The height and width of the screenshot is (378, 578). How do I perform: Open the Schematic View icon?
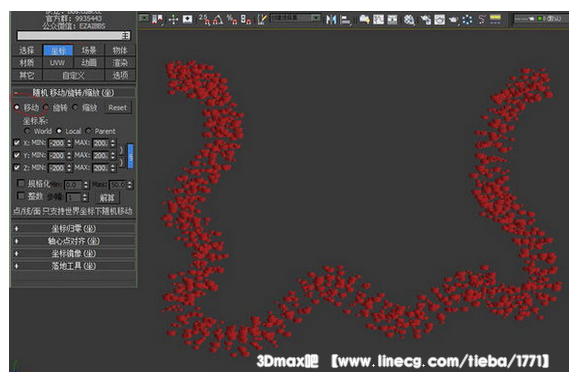tap(392, 20)
